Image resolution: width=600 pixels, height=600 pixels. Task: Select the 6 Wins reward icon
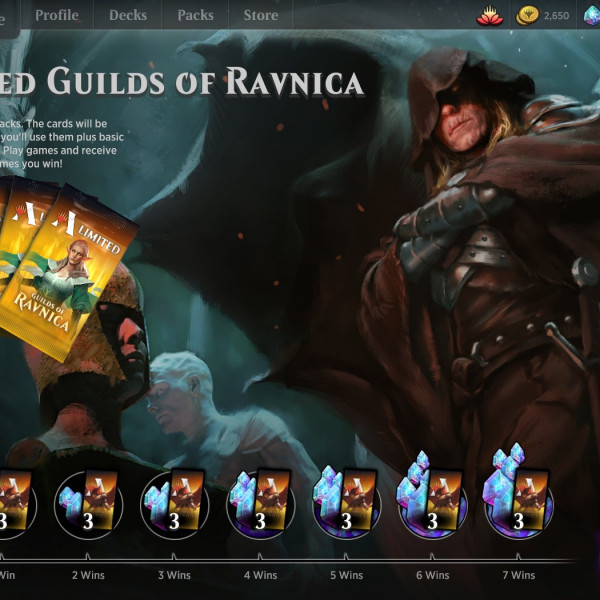[x=432, y=497]
